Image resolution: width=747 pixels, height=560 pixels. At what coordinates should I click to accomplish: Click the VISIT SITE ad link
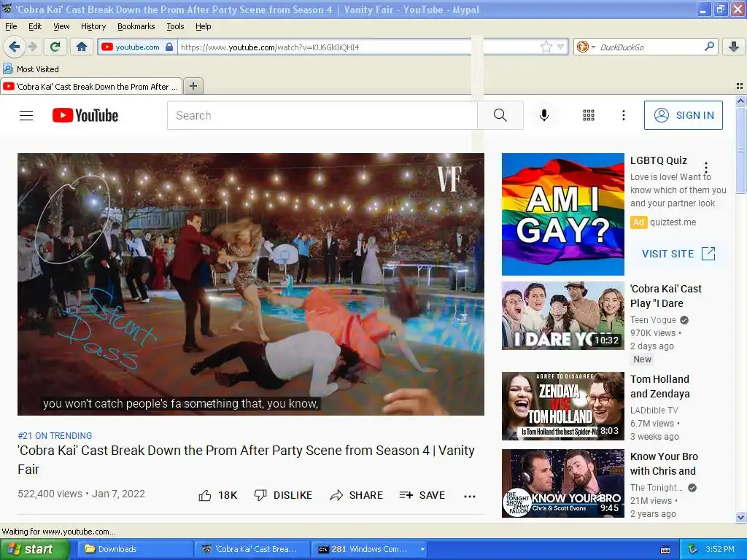pos(678,253)
